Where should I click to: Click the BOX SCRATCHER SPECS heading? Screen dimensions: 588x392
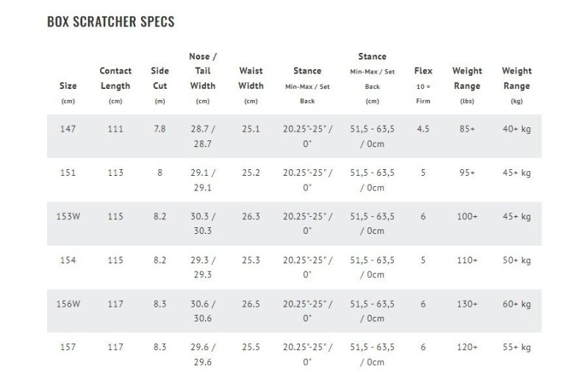(110, 21)
